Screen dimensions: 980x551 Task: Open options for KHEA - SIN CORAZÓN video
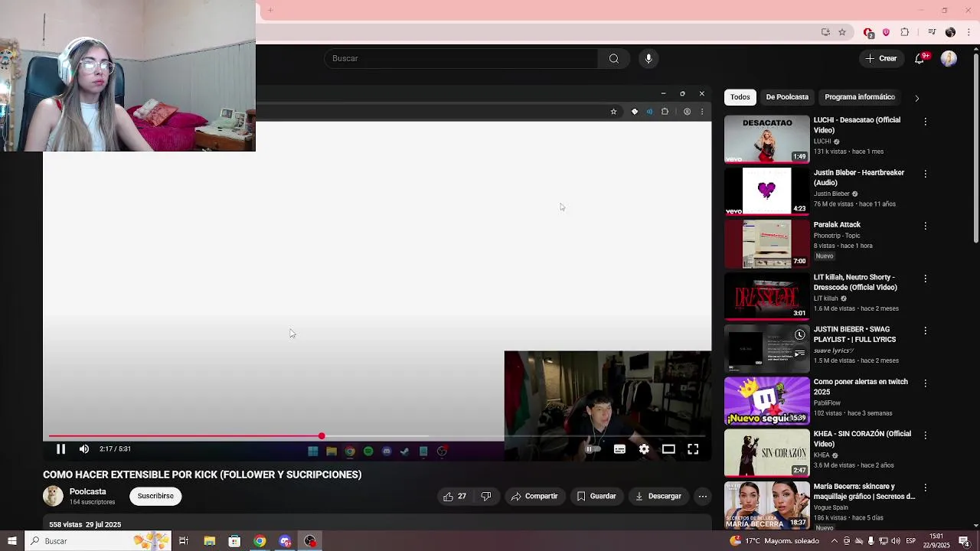click(925, 435)
